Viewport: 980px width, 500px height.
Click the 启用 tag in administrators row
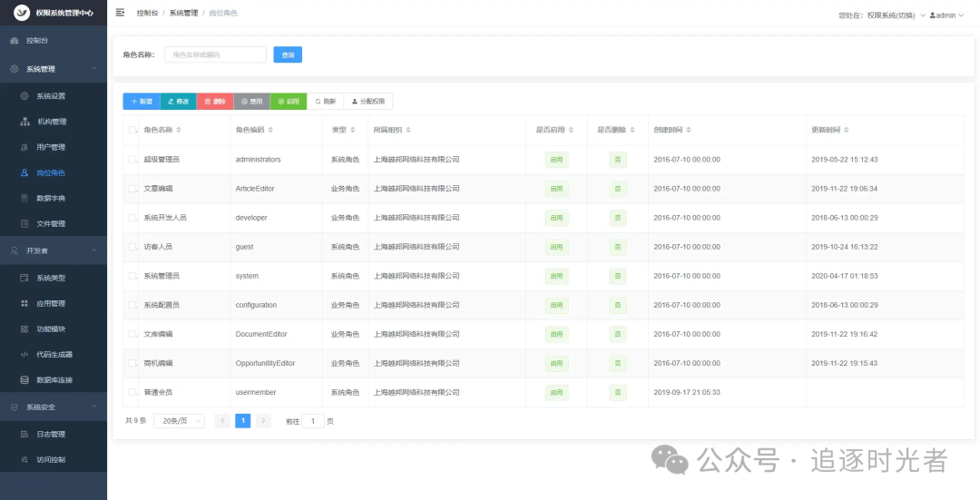point(557,160)
